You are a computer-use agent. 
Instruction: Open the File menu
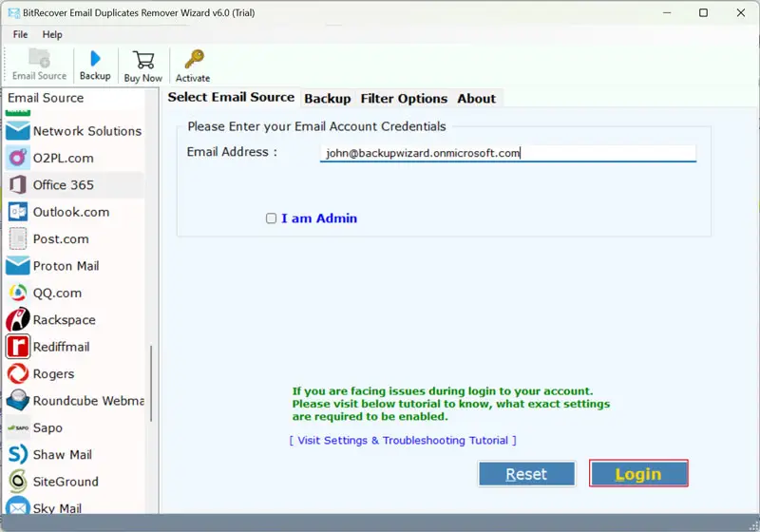(20, 34)
